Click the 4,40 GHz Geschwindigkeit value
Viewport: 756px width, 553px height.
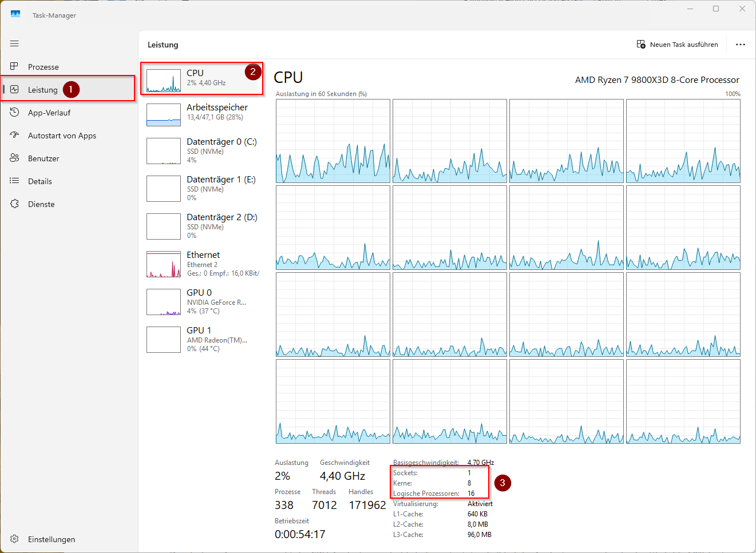pyautogui.click(x=342, y=476)
